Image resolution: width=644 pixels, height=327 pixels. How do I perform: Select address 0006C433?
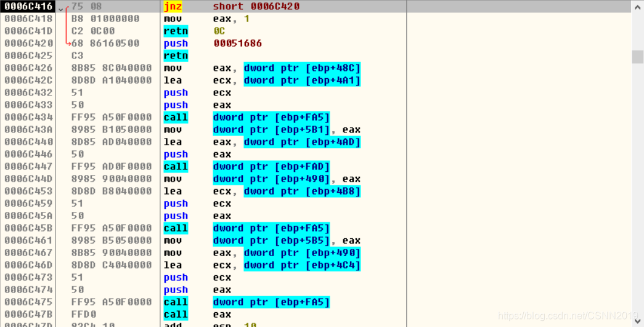[x=28, y=105]
